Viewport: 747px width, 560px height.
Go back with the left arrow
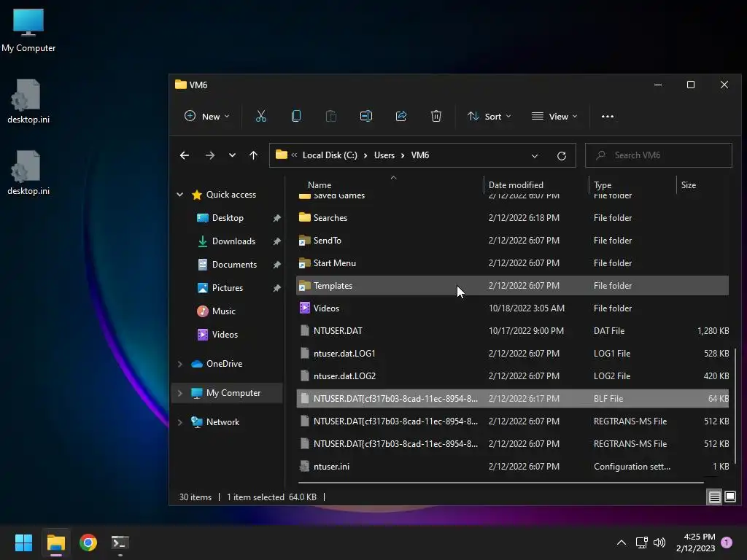point(185,155)
